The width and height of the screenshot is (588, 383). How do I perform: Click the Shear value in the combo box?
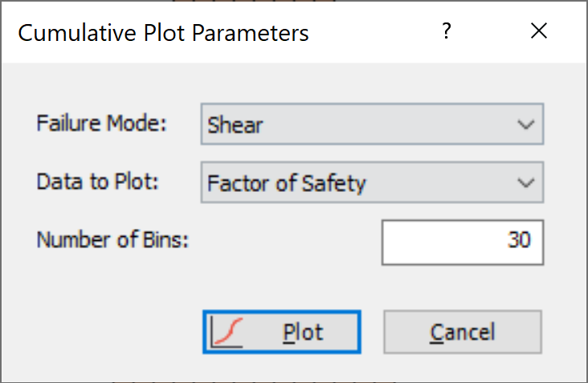235,124
